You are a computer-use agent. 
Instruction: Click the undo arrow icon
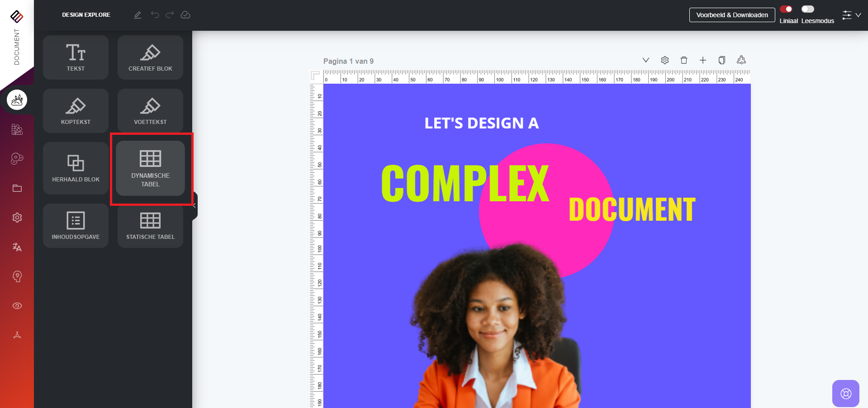(x=155, y=15)
